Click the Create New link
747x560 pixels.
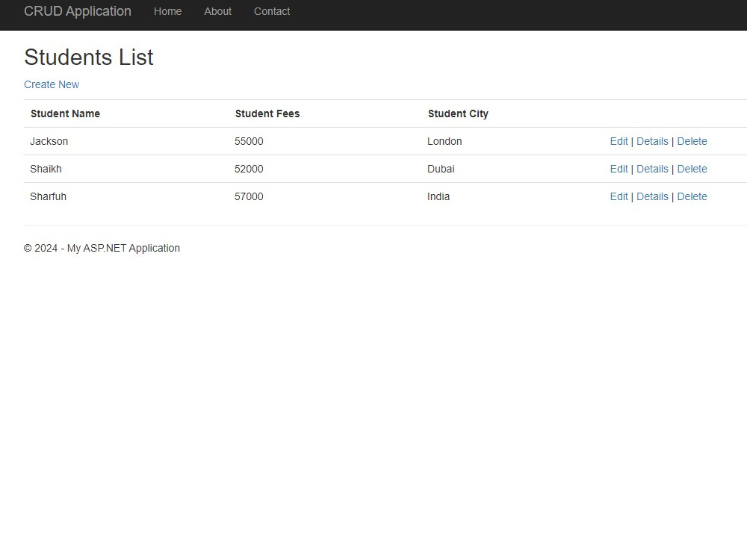point(52,84)
